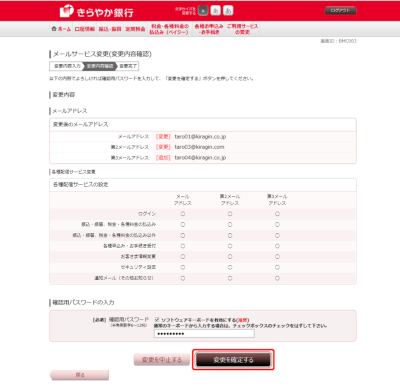Click the きらやか銀行 logo
Viewport: 400px width, 389px height.
click(97, 11)
